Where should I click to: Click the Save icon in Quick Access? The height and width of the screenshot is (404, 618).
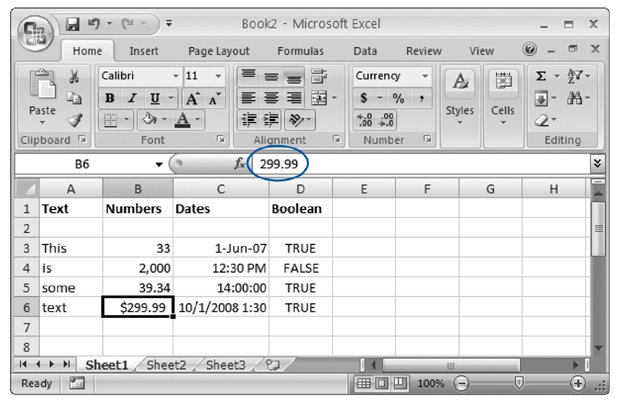tap(73, 24)
